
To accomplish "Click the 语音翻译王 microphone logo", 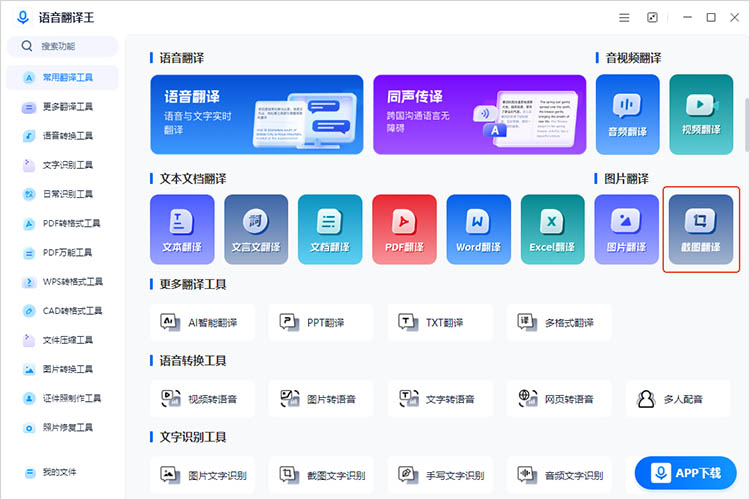I will point(22,17).
